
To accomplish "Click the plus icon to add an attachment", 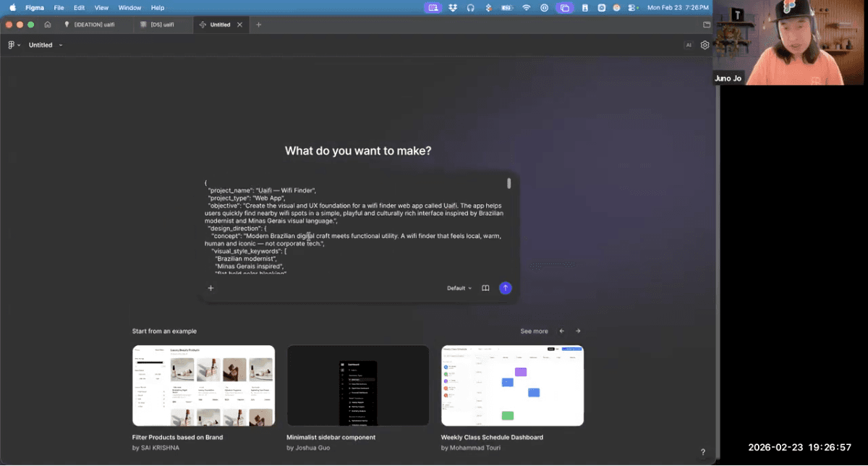I will 210,287.
